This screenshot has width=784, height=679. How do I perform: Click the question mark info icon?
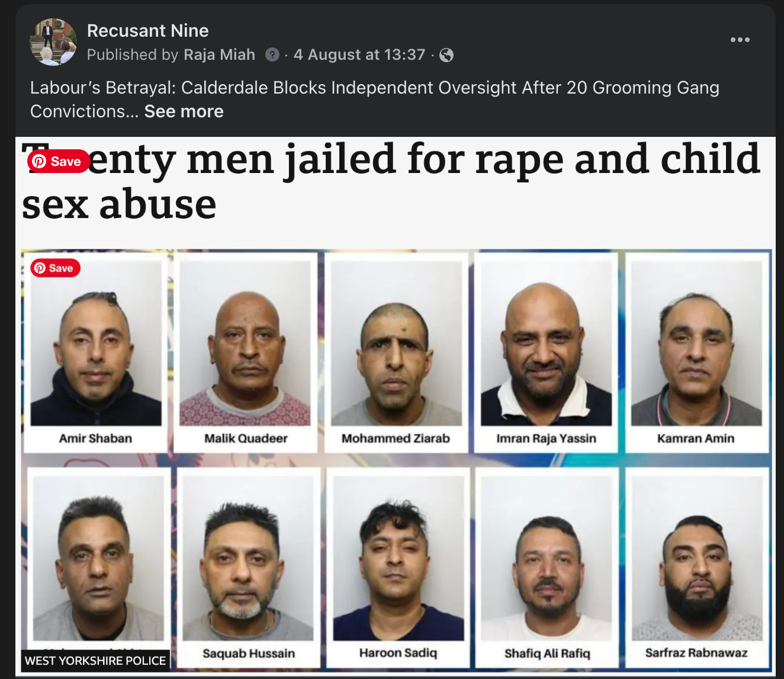click(272, 55)
